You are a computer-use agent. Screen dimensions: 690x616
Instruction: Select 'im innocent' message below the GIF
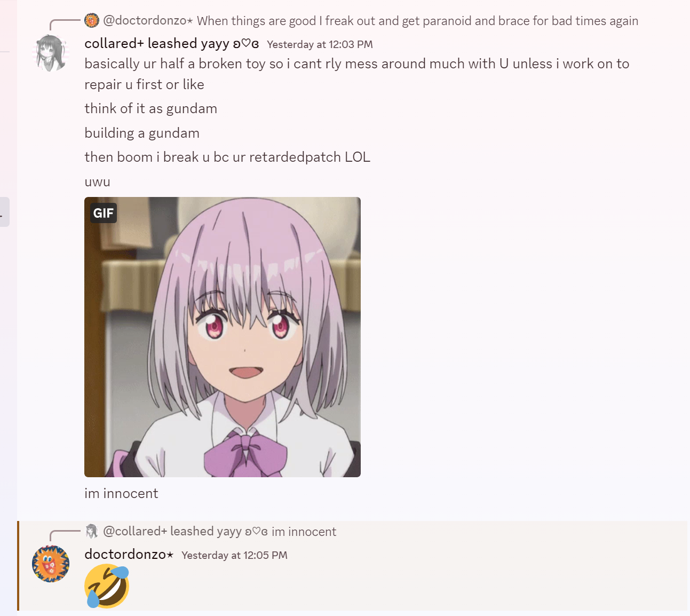point(121,493)
